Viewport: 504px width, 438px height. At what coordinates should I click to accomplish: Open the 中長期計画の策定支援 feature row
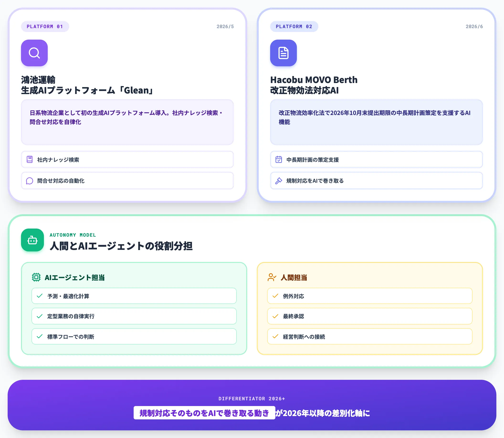376,159
